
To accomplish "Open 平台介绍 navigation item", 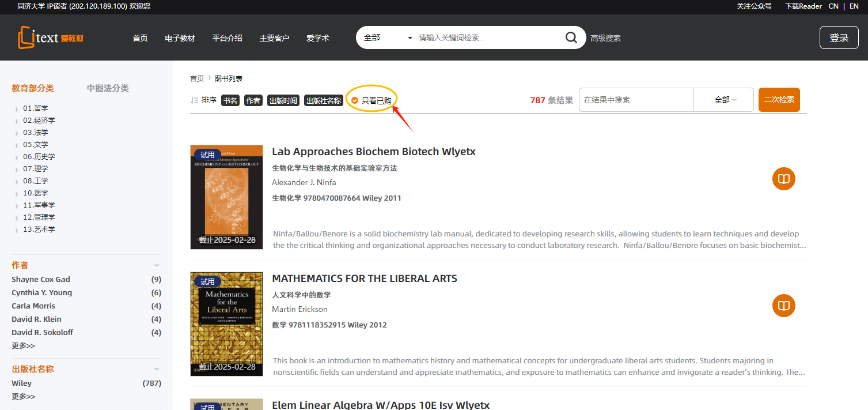I will (x=227, y=38).
